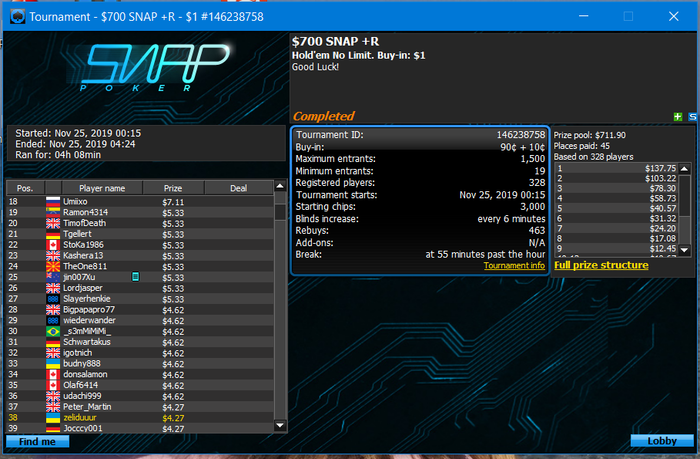Select player Lordjasper row

[x=140, y=288]
